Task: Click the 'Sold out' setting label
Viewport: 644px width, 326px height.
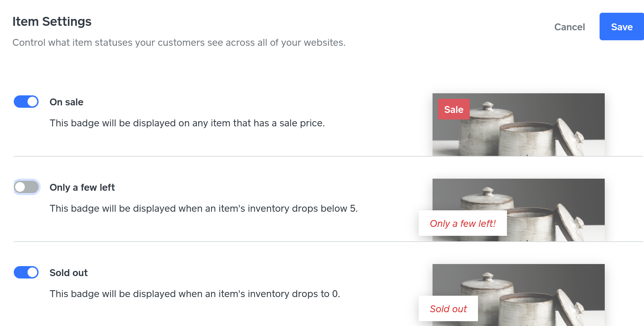Action: 69,273
